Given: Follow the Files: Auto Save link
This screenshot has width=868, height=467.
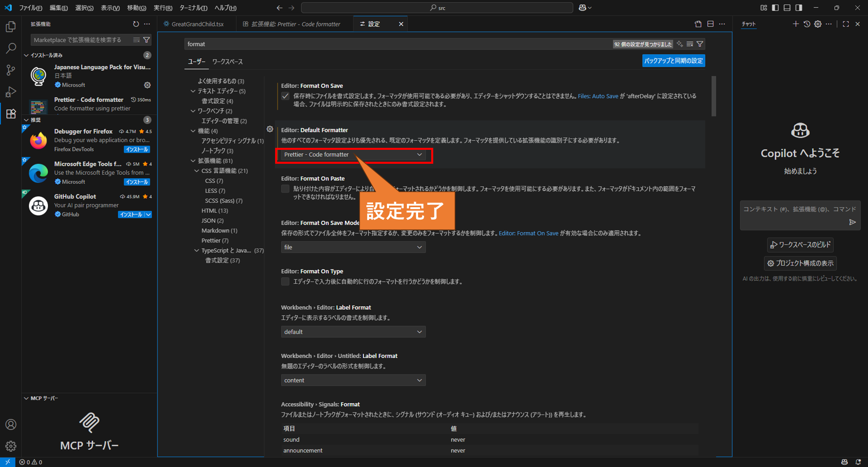Looking at the screenshot, I should tap(598, 96).
